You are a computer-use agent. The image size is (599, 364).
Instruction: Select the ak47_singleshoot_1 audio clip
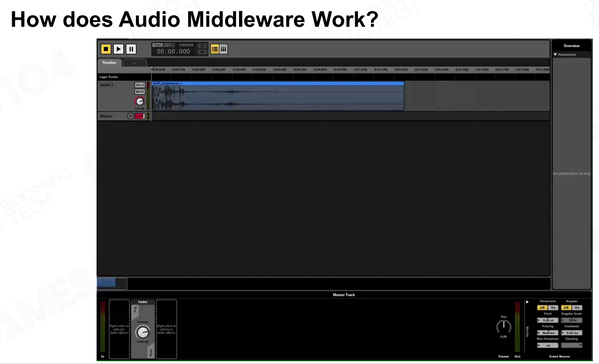coord(278,96)
